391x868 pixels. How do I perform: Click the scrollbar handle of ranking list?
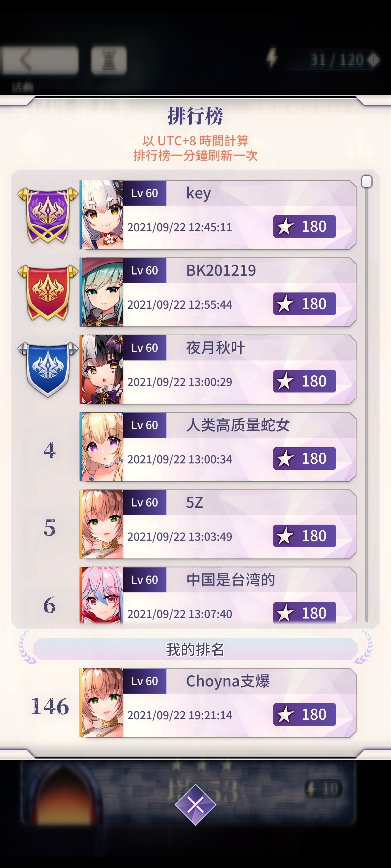[x=366, y=182]
